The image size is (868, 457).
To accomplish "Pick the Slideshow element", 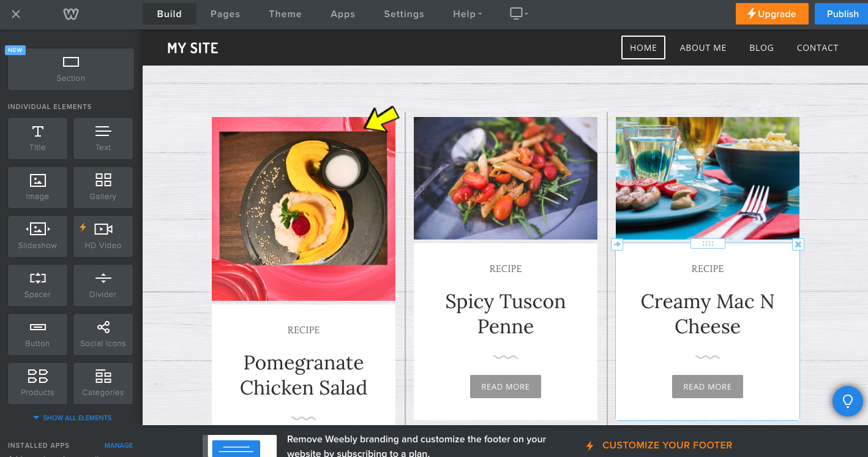I will (x=37, y=236).
